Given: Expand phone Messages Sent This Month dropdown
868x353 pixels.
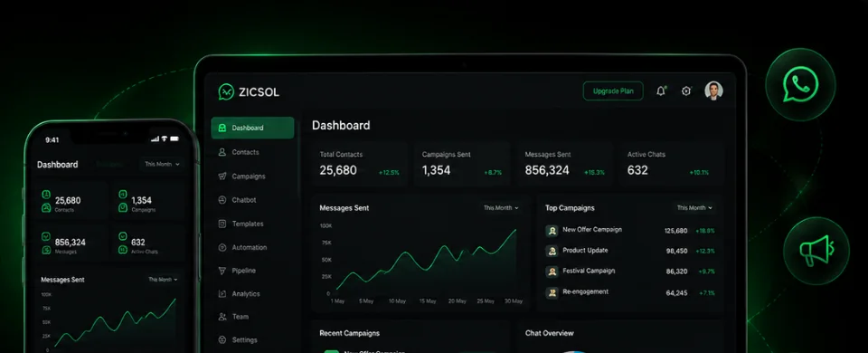Looking at the screenshot, I should pos(164,280).
